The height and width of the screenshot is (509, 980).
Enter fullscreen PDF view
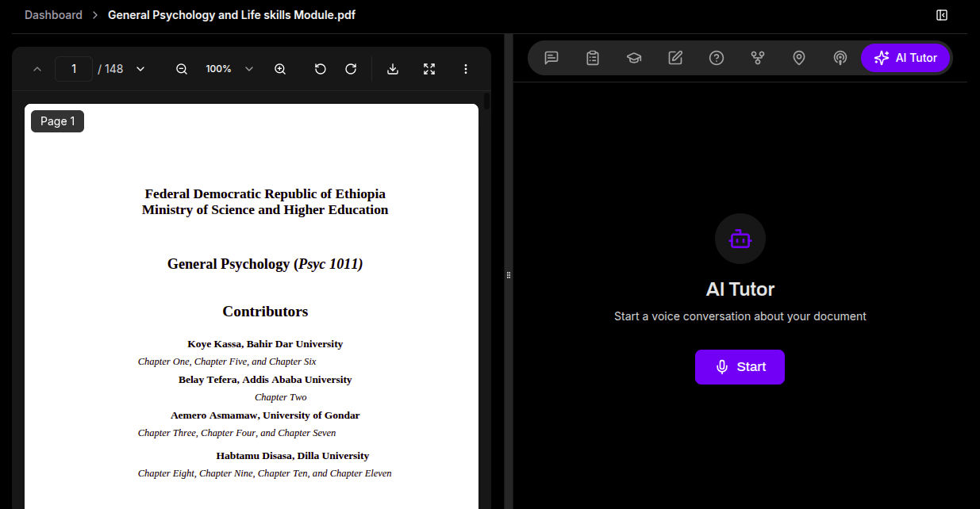coord(429,69)
